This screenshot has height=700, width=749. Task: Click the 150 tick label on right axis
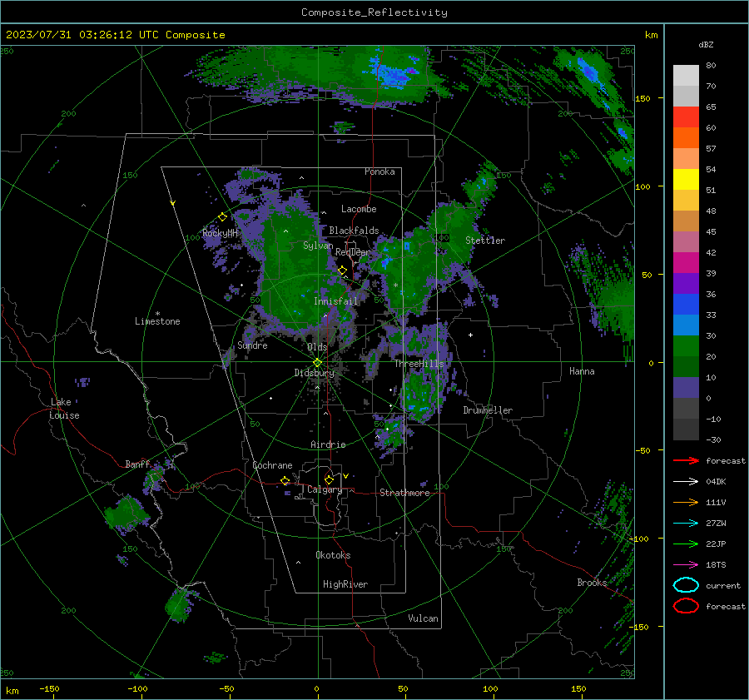(x=642, y=98)
